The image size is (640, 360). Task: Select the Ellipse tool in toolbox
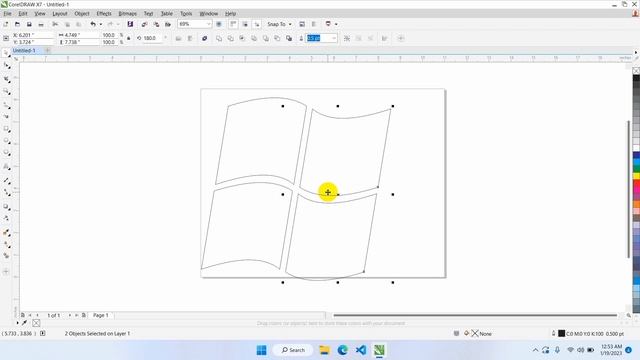6,141
